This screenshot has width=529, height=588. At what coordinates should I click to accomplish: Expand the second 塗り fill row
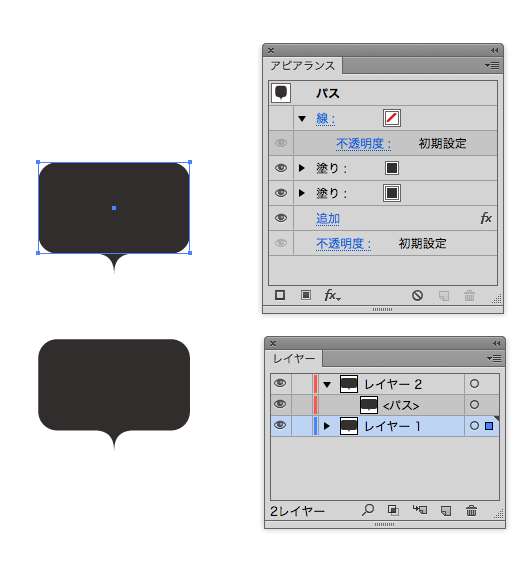coord(302,193)
